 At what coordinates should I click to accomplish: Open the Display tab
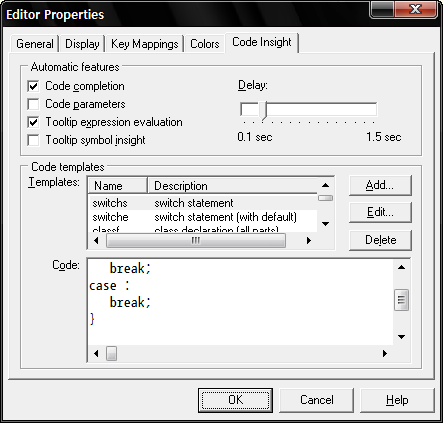point(82,44)
